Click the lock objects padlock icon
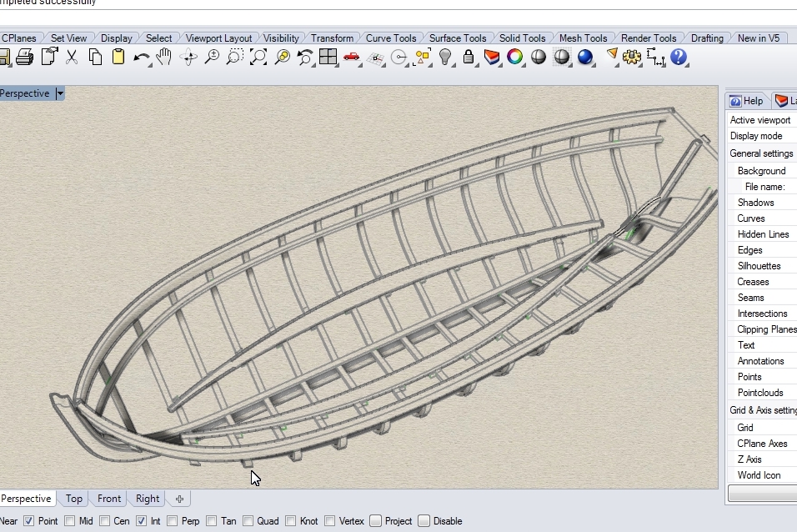Image resolution: width=797 pixels, height=532 pixels. pos(469,57)
